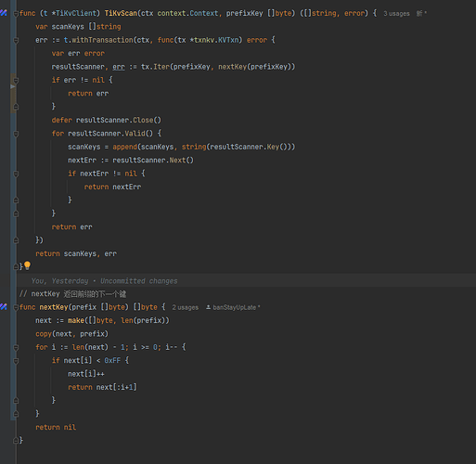Click the 'Uncommitted changes' blame annotation
476x464 pixels.
tap(139, 281)
